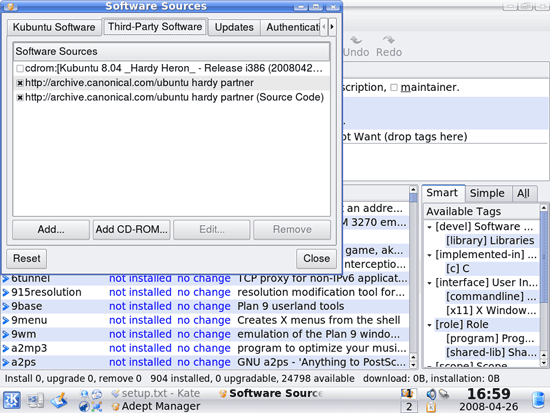This screenshot has width=550, height=413.
Task: Select the [program] Prog... tag
Action: [x=490, y=339]
